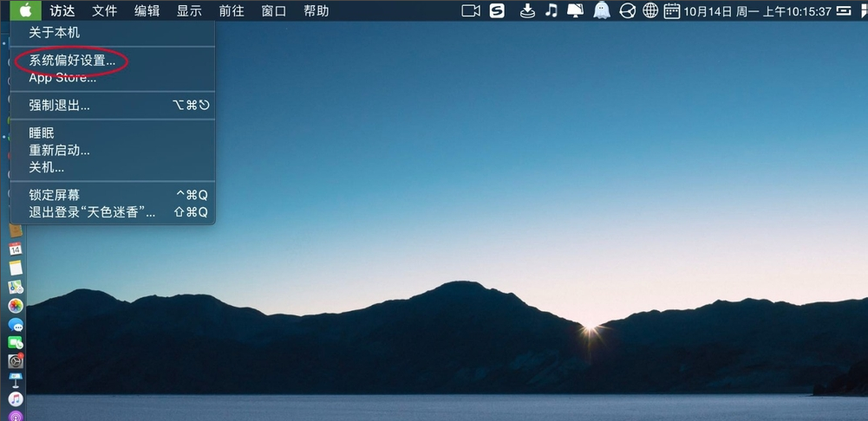This screenshot has height=421, width=868.
Task: Choose 退出登录“天色迷香”... menu item
Action: [x=113, y=212]
